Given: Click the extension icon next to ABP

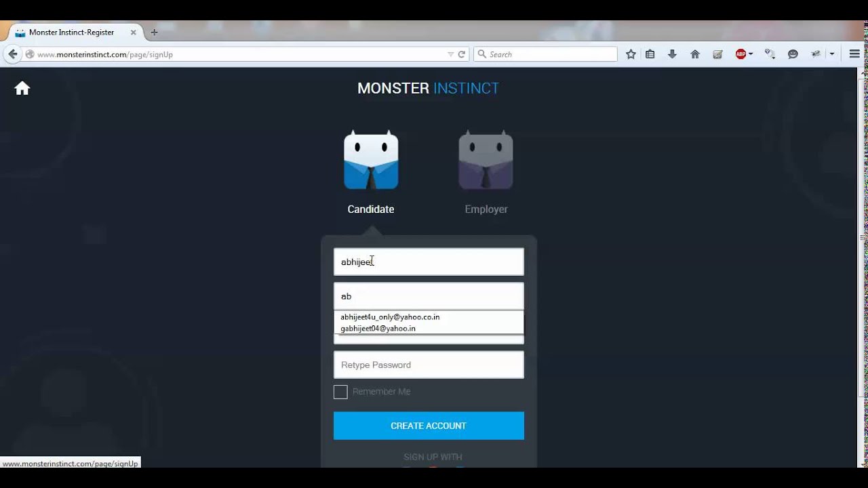Looking at the screenshot, I should [770, 54].
